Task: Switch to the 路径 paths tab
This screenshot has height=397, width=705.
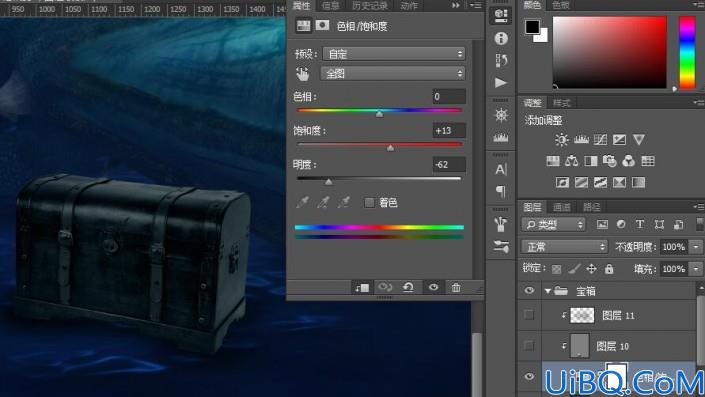Action: (591, 207)
